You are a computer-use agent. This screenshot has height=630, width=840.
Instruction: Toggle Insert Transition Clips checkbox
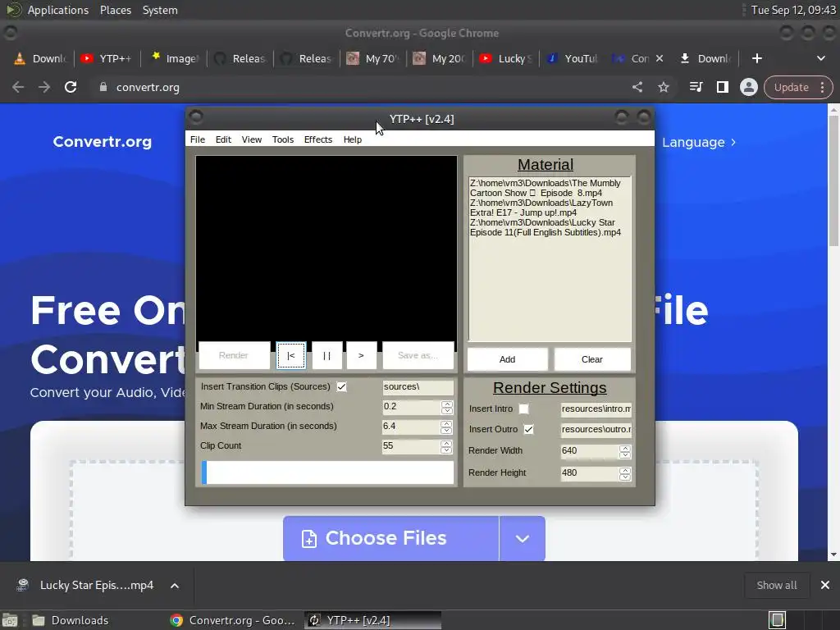tap(341, 387)
